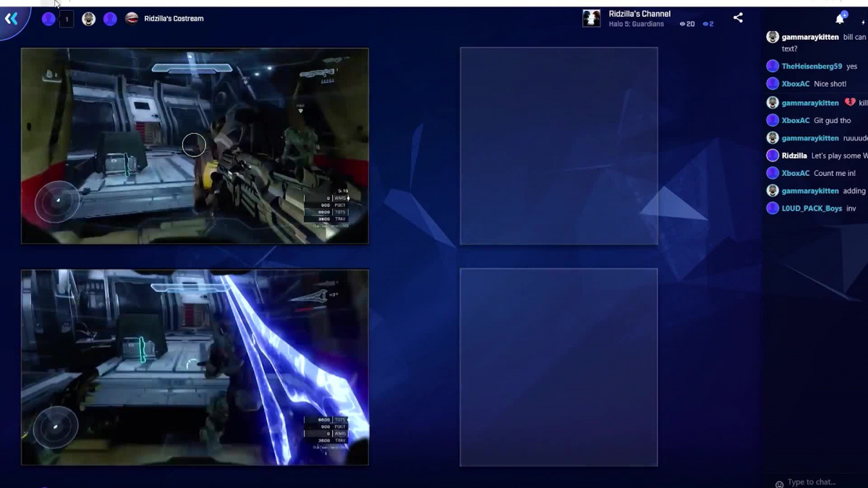The image size is (868, 488).
Task: Click the emoji smiley in chat box
Action: coord(779,483)
